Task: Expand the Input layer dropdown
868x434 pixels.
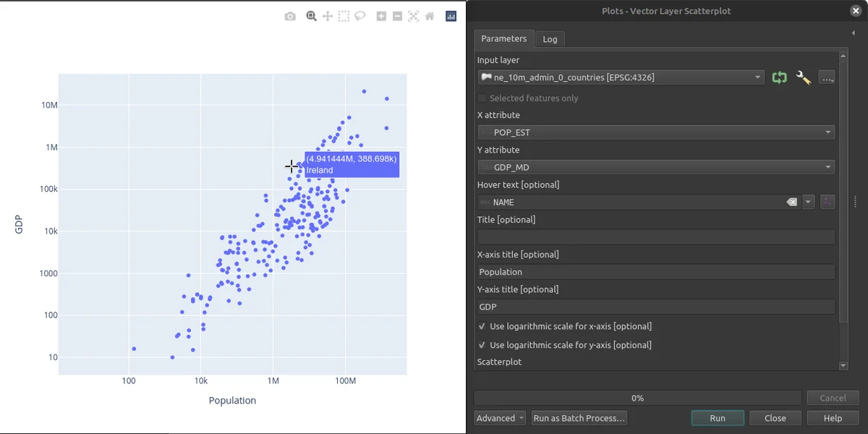Action: click(621, 77)
